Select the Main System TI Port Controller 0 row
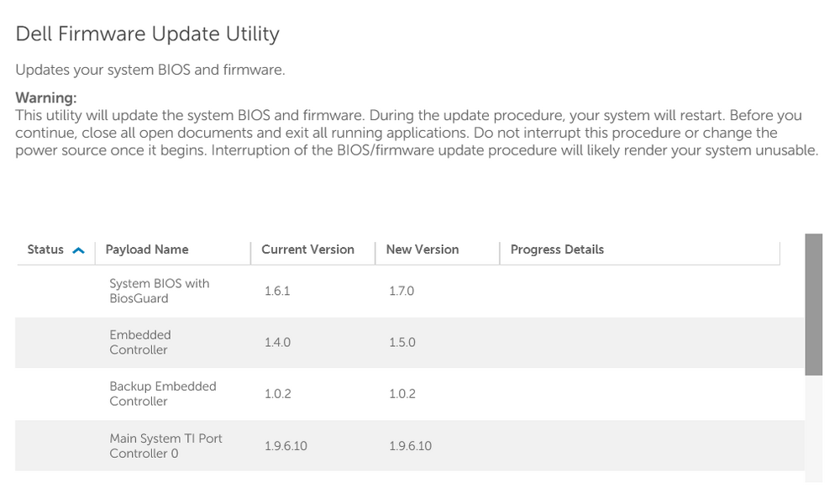This screenshot has width=840, height=504. (x=165, y=446)
